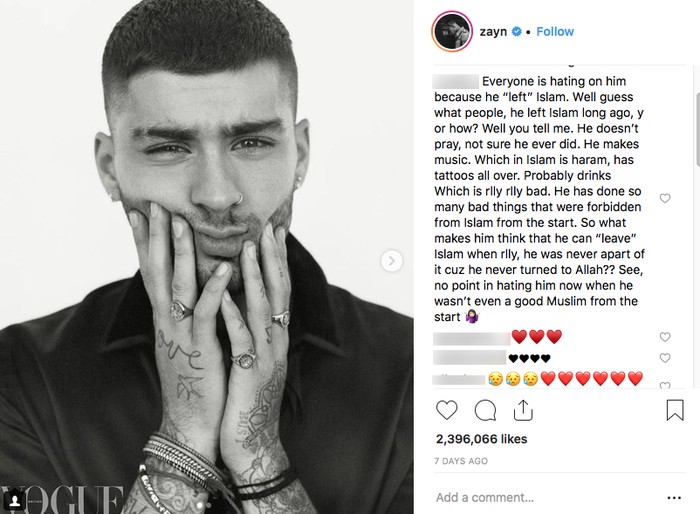Like the crying emoji hearts comment
The image size is (700, 514).
(x=665, y=384)
